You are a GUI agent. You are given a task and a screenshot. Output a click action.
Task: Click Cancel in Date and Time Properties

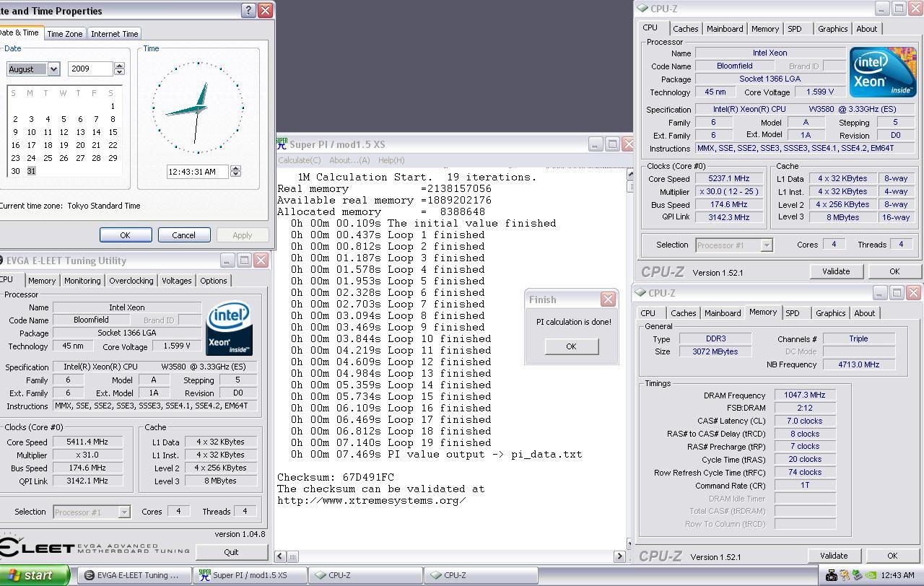183,235
